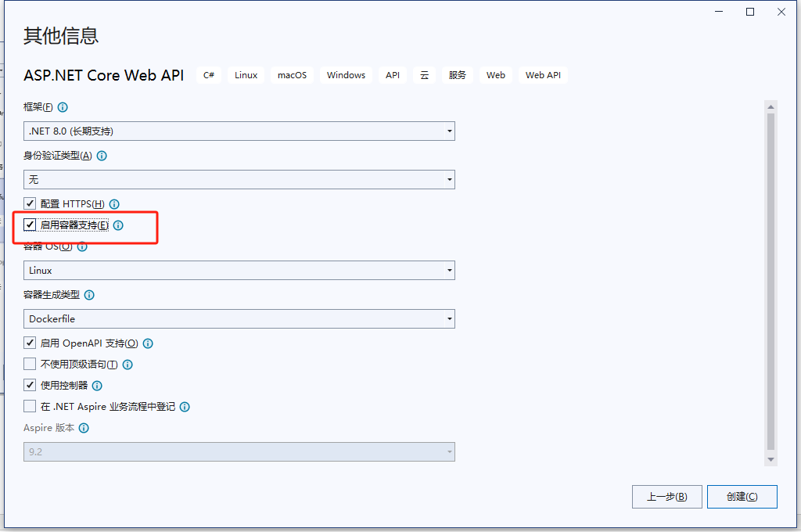
Task: Click the info icon beside 容器生成类型
Action: [89, 295]
